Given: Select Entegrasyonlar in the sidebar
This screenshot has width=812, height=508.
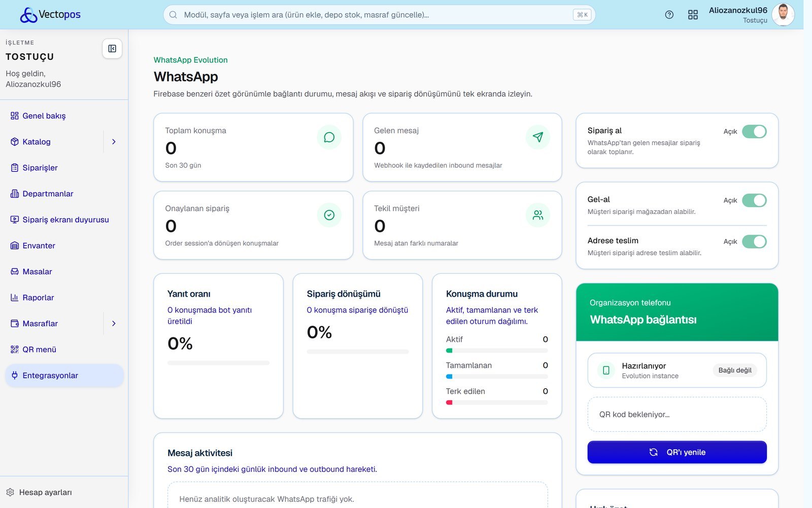Looking at the screenshot, I should 64,375.
